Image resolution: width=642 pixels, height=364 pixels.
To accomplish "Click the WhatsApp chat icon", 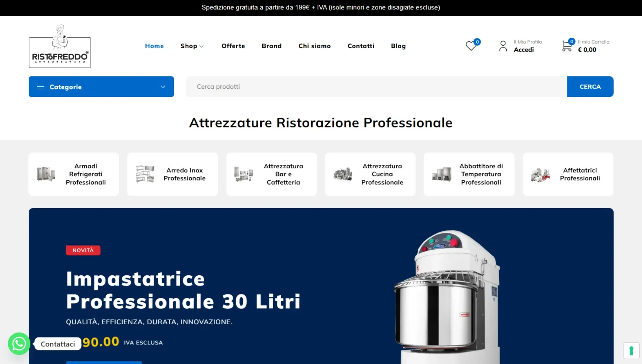I will pyautogui.click(x=19, y=344).
